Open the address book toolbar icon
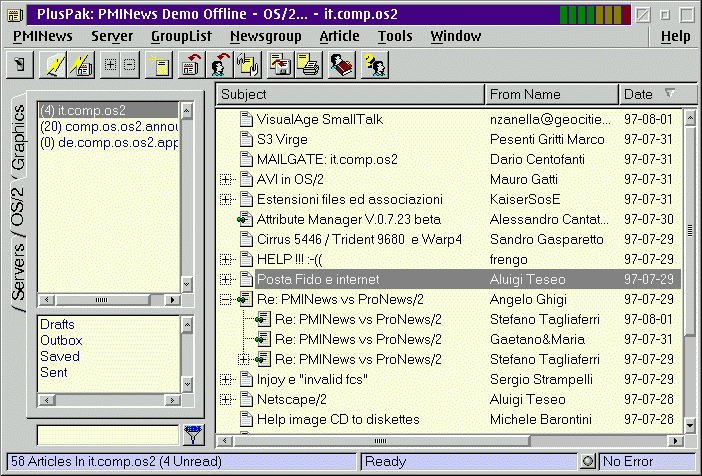This screenshot has height=476, width=702. 343,66
